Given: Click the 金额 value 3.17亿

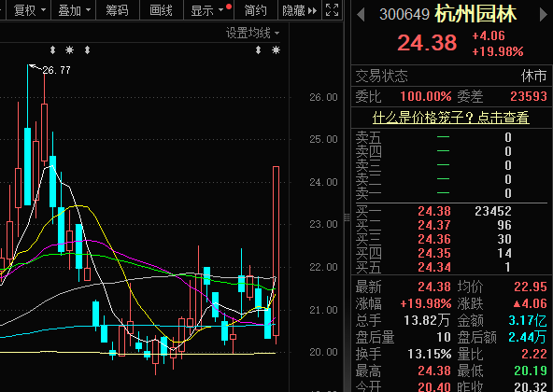Looking at the screenshot, I should (528, 320).
